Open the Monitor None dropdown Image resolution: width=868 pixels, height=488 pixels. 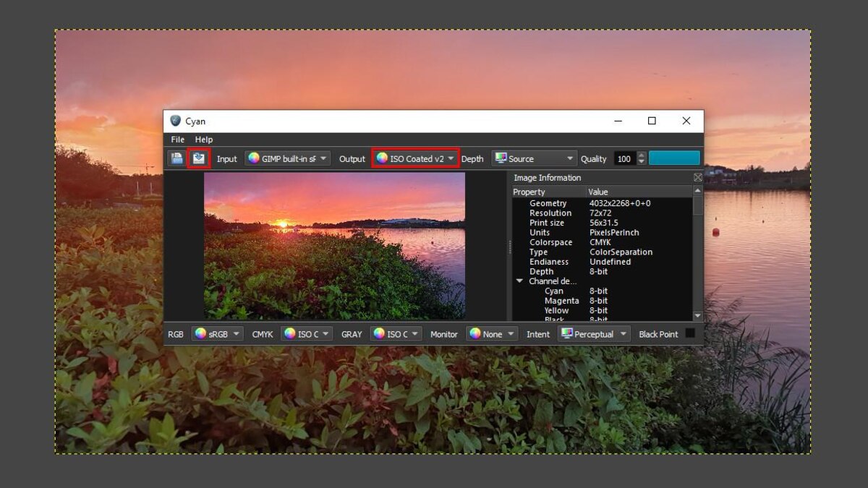(492, 334)
